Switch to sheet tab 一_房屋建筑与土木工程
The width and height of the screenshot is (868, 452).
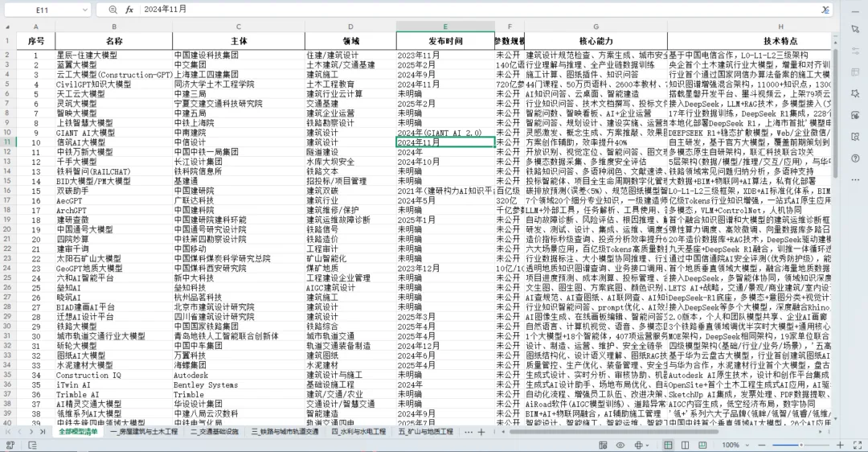coord(144,432)
